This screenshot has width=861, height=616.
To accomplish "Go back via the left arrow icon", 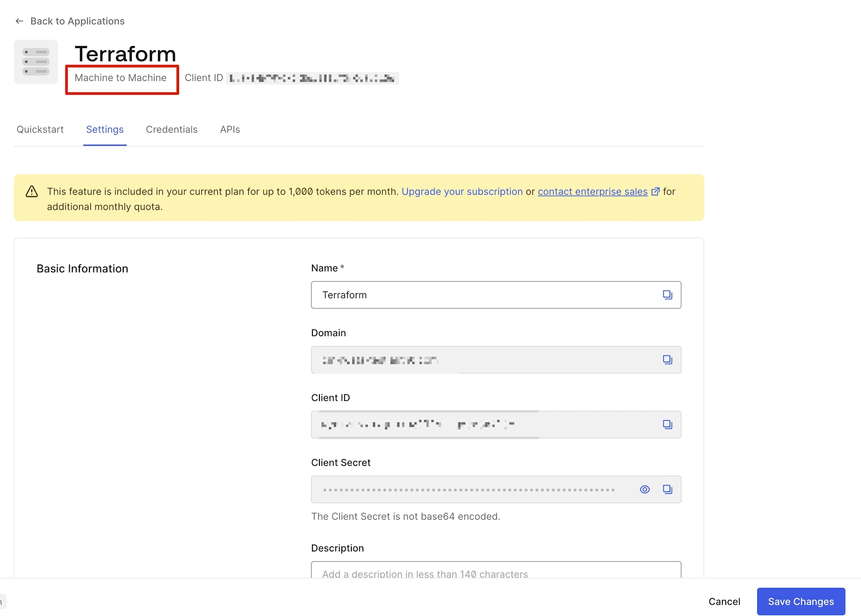I will pyautogui.click(x=19, y=21).
